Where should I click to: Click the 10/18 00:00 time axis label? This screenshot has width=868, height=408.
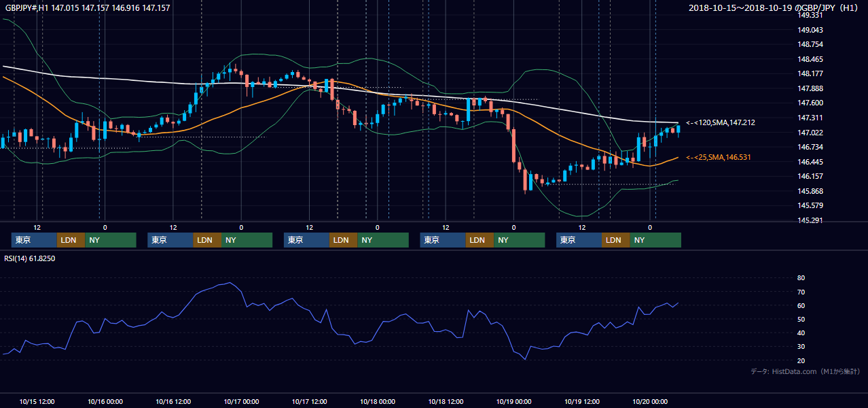tap(377, 401)
